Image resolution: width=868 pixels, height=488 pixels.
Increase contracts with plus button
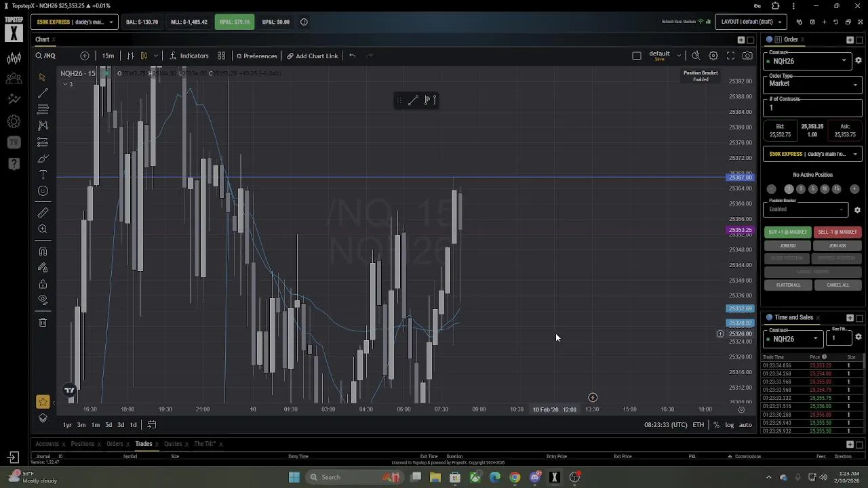[854, 189]
